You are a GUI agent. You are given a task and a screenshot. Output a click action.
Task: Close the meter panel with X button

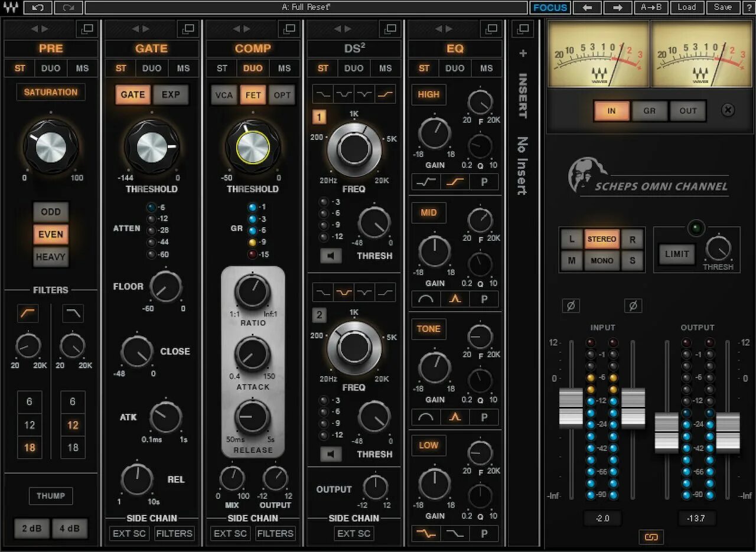[x=728, y=110]
